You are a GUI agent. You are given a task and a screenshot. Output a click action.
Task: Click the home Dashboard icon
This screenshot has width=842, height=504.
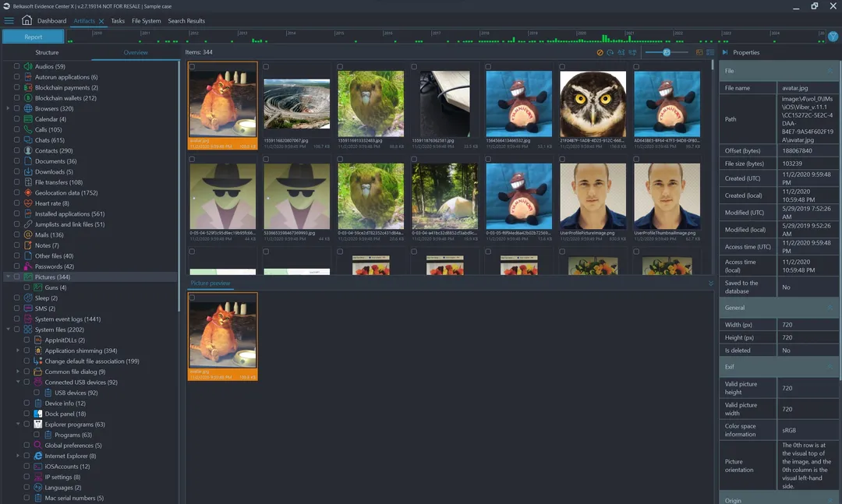26,21
